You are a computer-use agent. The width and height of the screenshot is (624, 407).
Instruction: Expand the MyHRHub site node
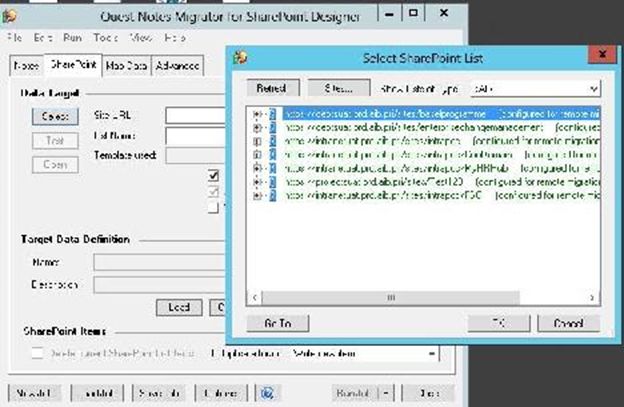pos(257,168)
